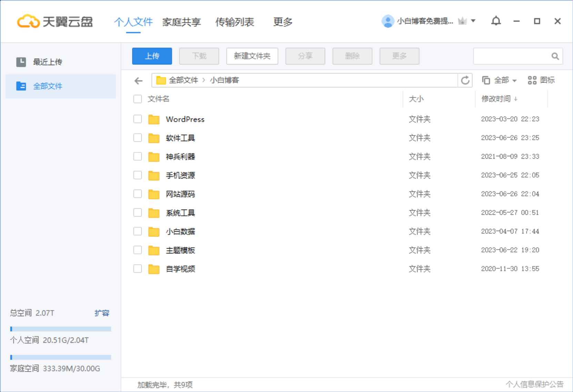Click the 自学视频 folder icon

click(154, 269)
